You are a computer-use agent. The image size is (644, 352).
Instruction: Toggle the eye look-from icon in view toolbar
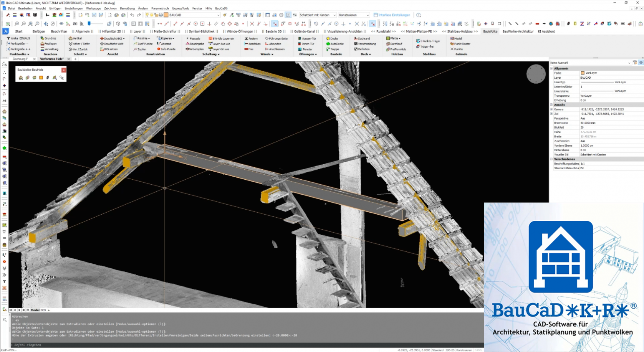click(x=61, y=24)
